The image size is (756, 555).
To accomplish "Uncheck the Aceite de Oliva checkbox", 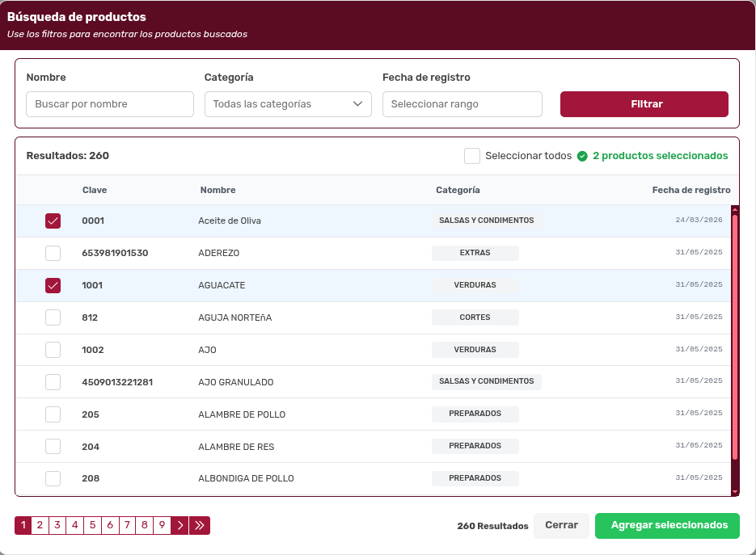I will pos(53,221).
